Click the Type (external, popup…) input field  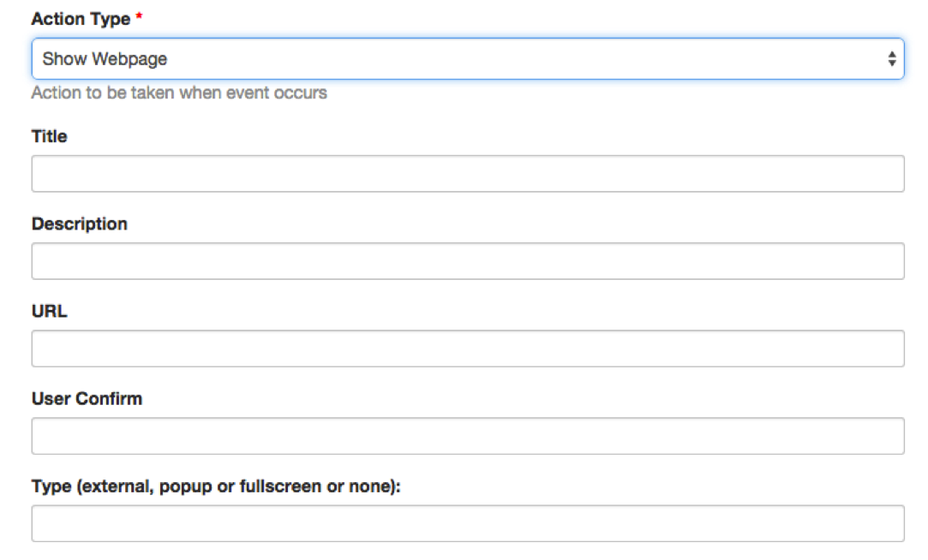(467, 523)
